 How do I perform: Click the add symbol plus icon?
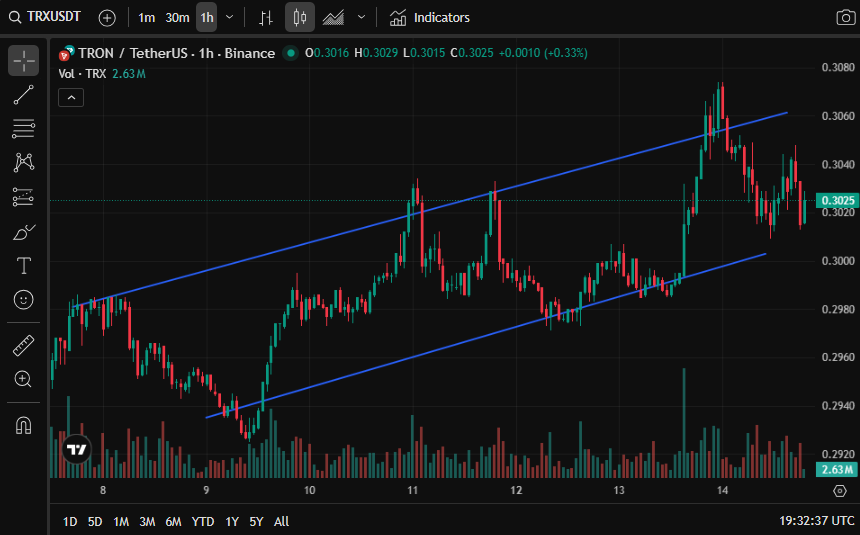tap(107, 18)
